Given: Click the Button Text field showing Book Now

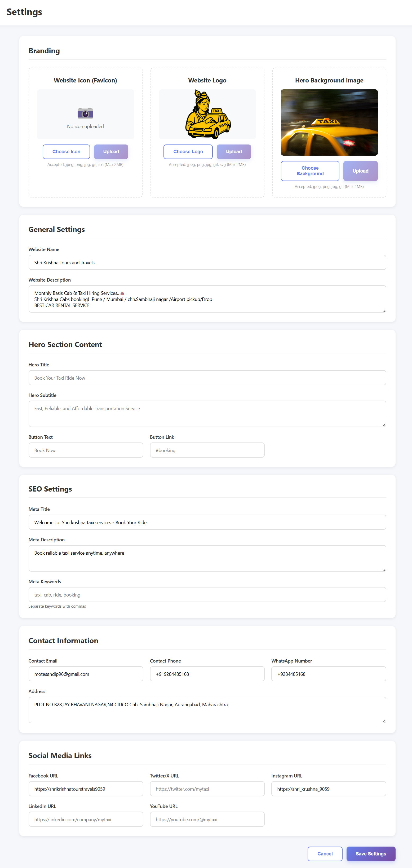Looking at the screenshot, I should (x=86, y=450).
